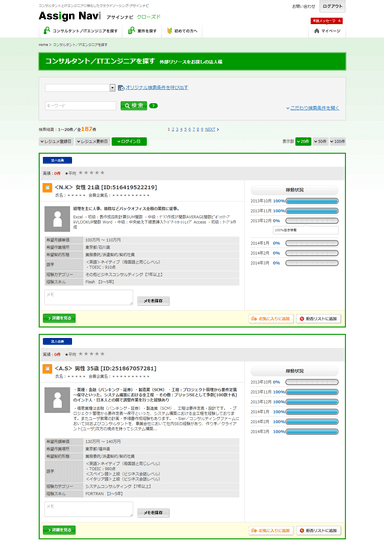Click the original search conditions document icon
This screenshot has width=384, height=542.
tap(121, 88)
